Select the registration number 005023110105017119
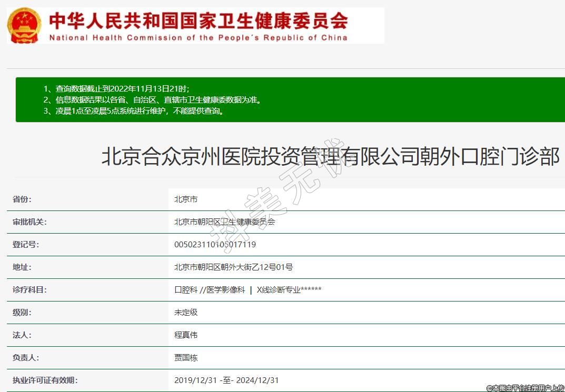This screenshot has height=392, width=565. 215,245
